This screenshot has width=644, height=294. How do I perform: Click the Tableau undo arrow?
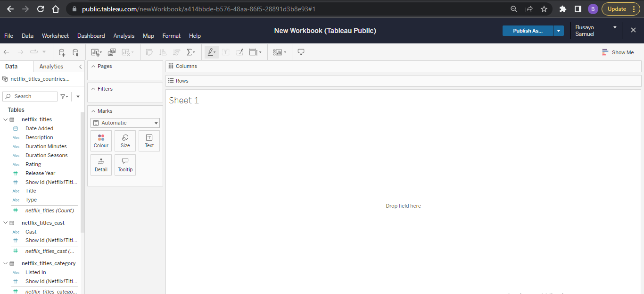pos(7,52)
